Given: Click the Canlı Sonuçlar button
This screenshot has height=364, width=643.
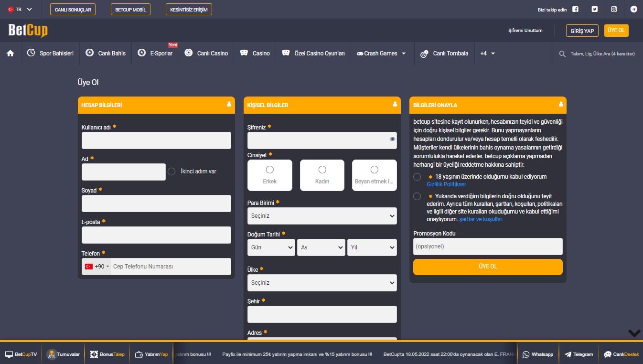Looking at the screenshot, I should [x=73, y=10].
